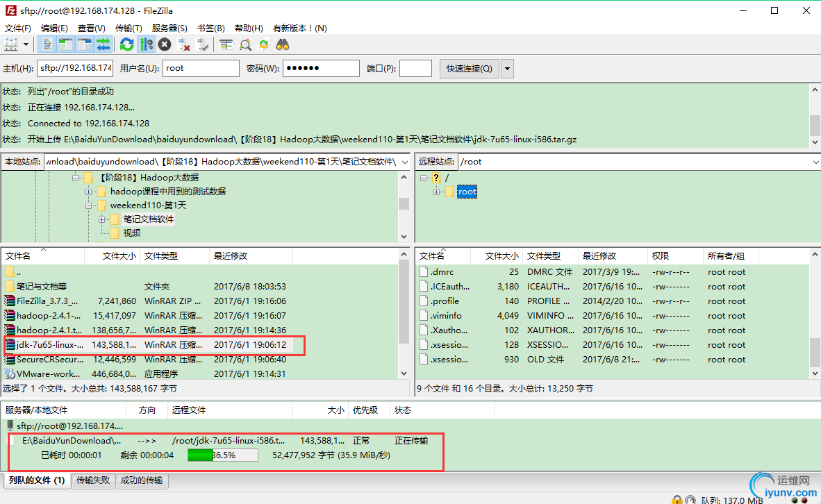This screenshot has width=821, height=504.
Task: Open the 编辑(E) menu
Action: 54,28
